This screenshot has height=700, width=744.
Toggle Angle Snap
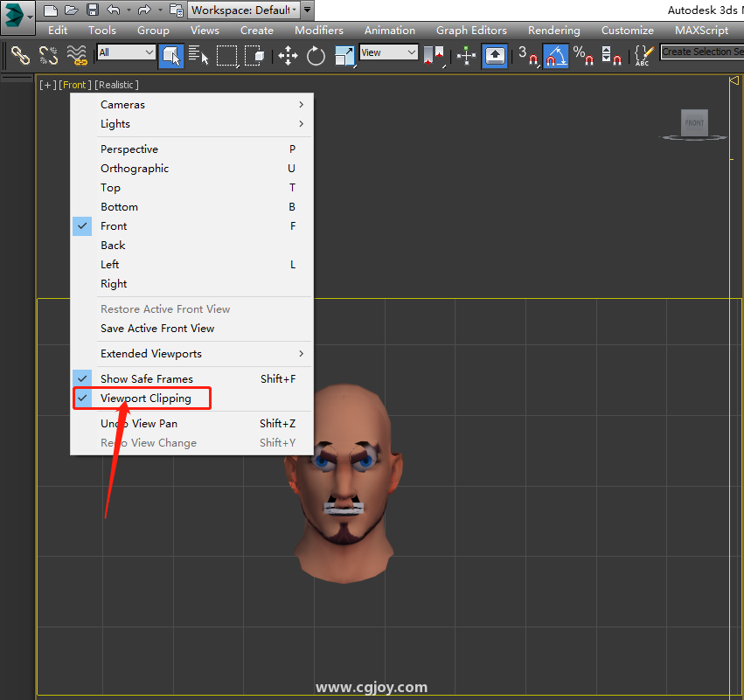coord(556,55)
